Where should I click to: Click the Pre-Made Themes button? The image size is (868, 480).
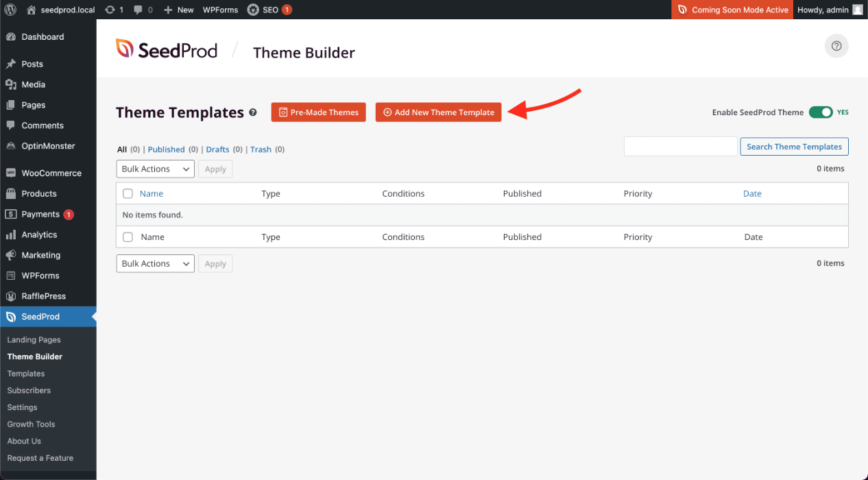point(318,112)
